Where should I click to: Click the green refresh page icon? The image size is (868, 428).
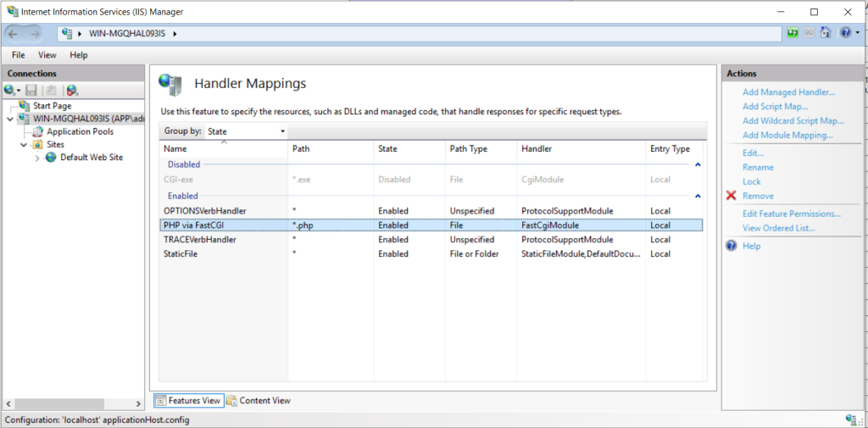click(793, 33)
